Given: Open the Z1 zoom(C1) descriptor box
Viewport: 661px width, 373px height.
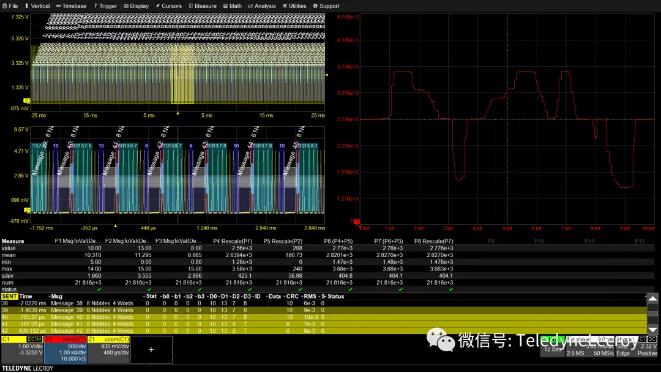Looking at the screenshot, I should (x=108, y=349).
